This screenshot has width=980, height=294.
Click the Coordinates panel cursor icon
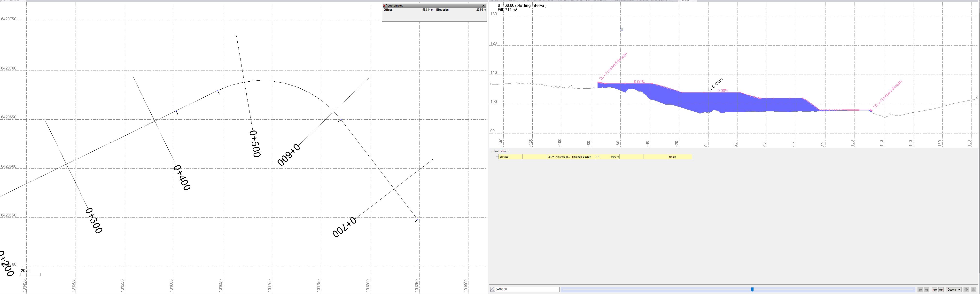pyautogui.click(x=385, y=6)
